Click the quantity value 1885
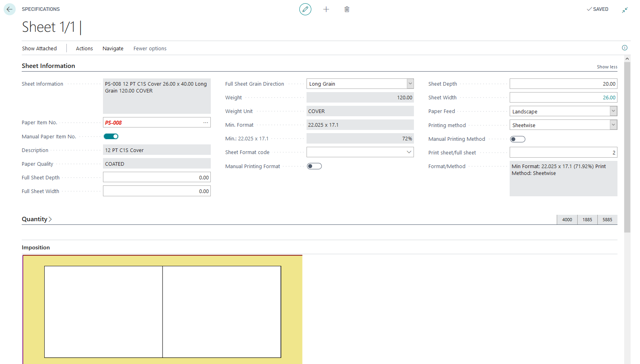Screen dimensions: 640x364 tap(587, 220)
